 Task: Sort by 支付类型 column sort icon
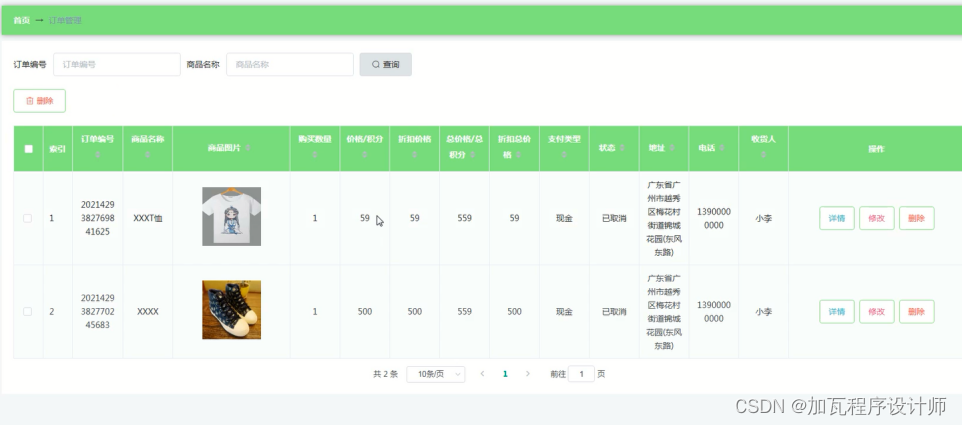[564, 155]
